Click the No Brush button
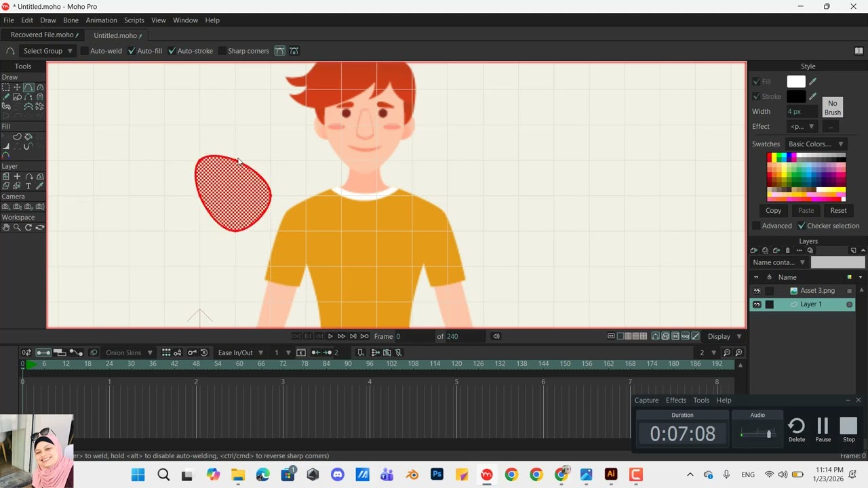Screen dimensions: 868x488 833,108
